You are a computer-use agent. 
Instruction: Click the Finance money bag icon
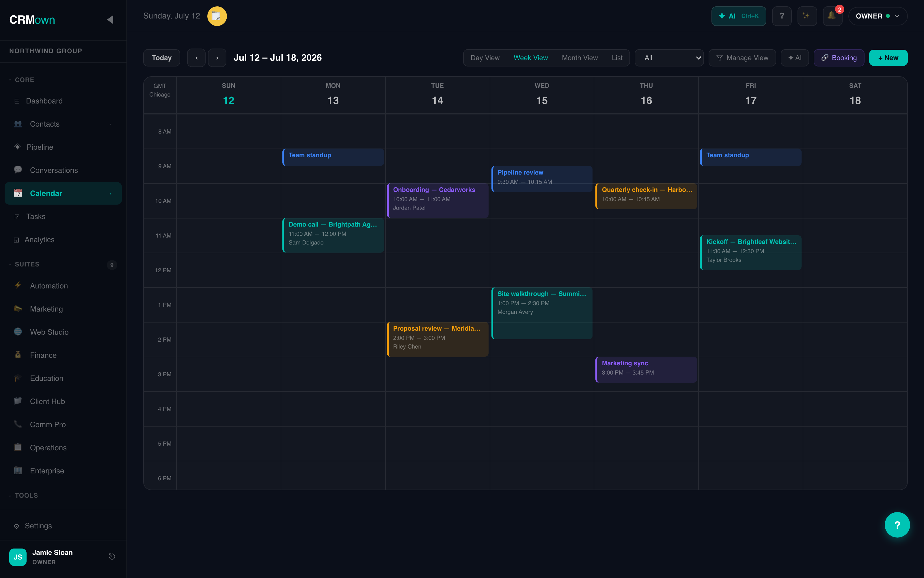pyautogui.click(x=18, y=355)
